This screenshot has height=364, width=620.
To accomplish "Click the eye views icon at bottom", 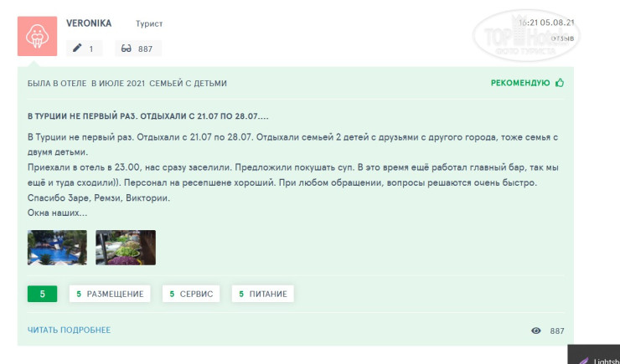I will [x=536, y=331].
